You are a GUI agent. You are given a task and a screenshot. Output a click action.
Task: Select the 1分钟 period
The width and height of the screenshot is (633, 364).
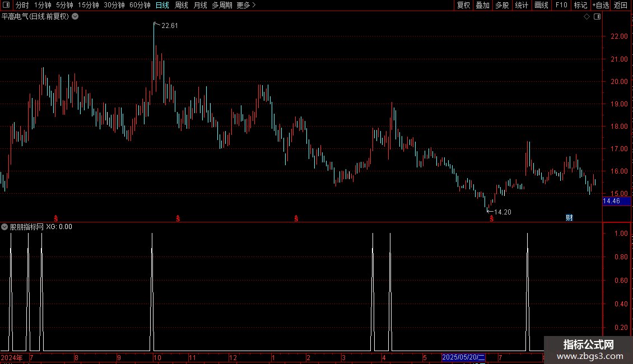(x=43, y=5)
